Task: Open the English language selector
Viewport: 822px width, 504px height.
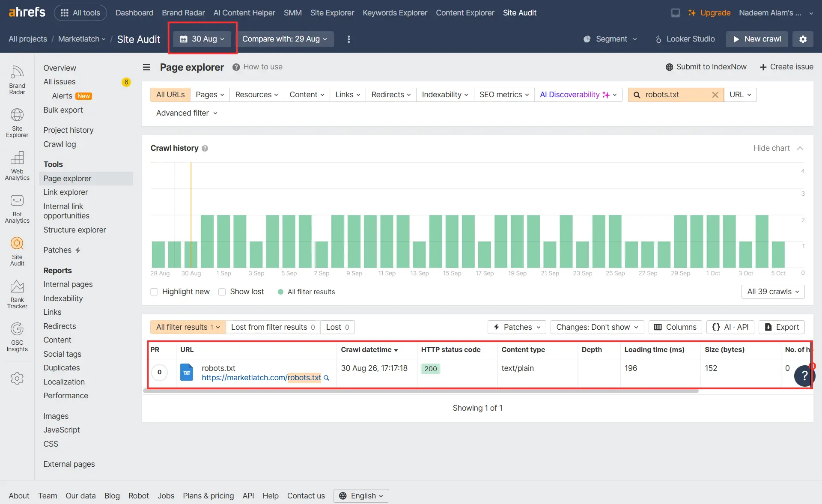Action: tap(361, 496)
